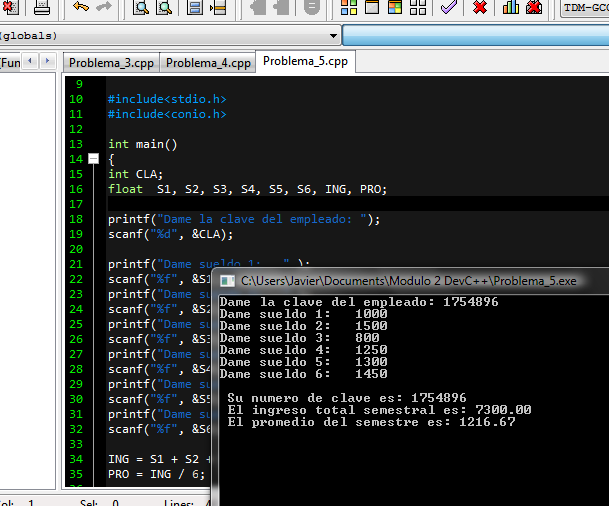
Task: Undo the last edit
Action: tap(81, 6)
